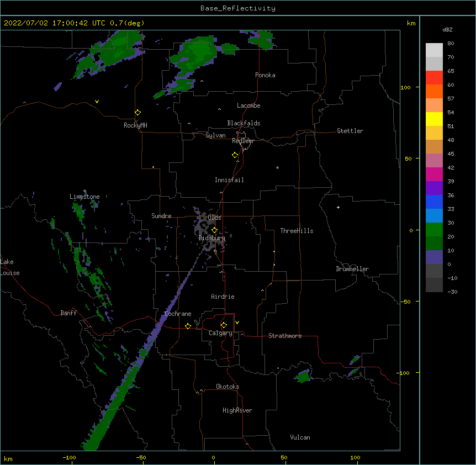This screenshot has width=476, height=465.
Task: Click the Olds town label
Action: 214,218
